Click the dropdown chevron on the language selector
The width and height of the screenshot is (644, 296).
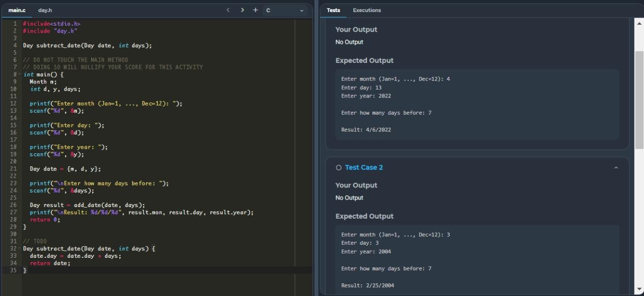[x=301, y=10]
